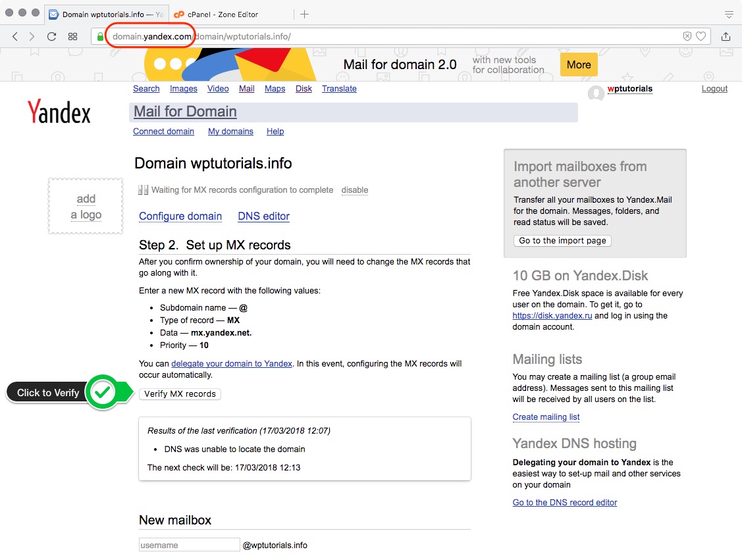The width and height of the screenshot is (742, 560).
Task: Open Images in Yandex top navigation
Action: tap(184, 88)
